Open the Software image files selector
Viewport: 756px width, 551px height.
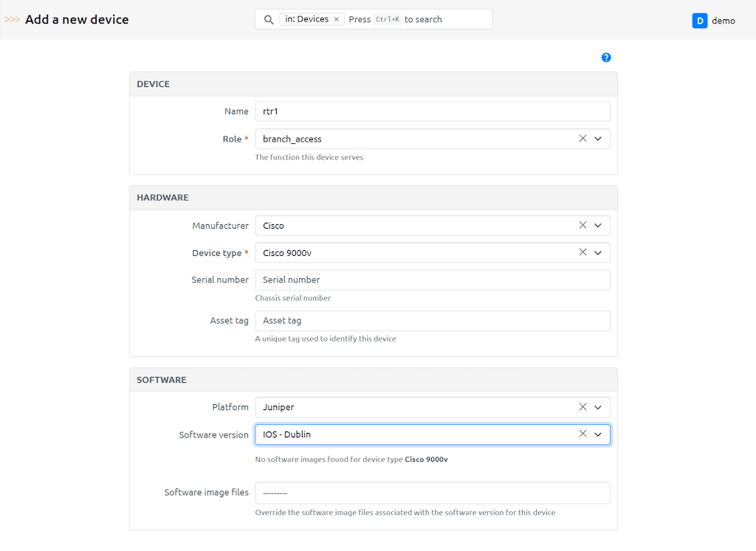pos(432,493)
